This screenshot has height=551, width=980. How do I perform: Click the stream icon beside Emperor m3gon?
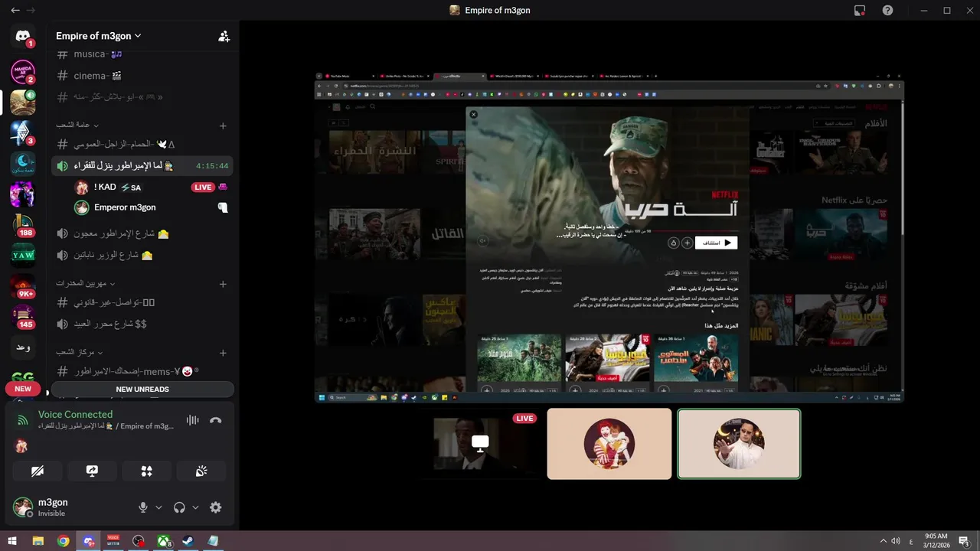[223, 207]
